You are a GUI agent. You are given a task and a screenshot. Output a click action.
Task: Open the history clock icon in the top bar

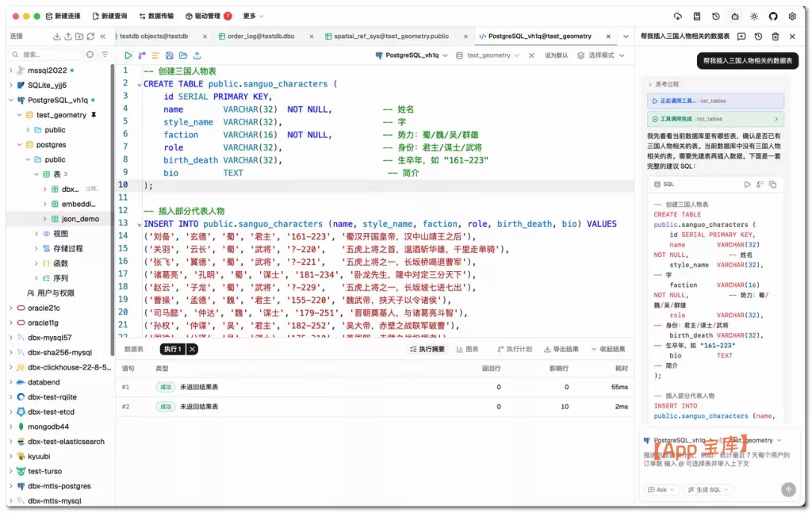pyautogui.click(x=716, y=16)
